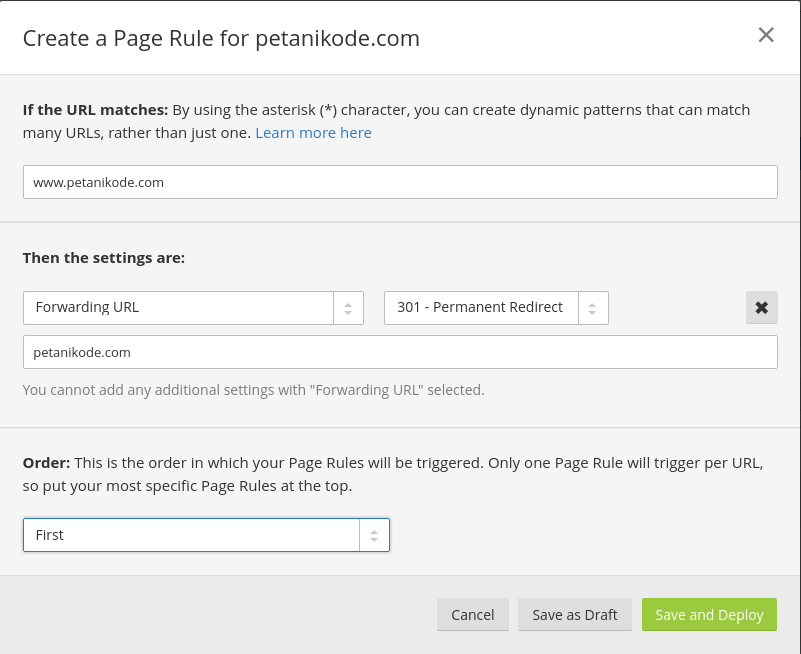Viewport: 801px width, 654px height.
Task: Click the arrows icon on redirect status select
Action: (x=593, y=308)
